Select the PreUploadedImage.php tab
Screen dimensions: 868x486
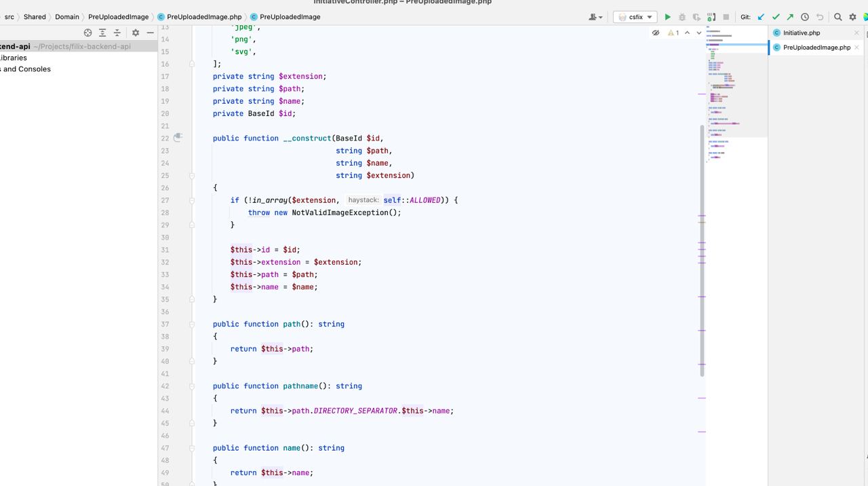tap(816, 48)
